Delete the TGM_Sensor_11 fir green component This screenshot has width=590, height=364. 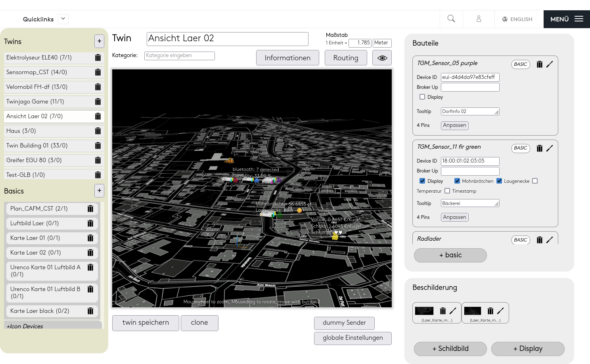click(x=539, y=148)
